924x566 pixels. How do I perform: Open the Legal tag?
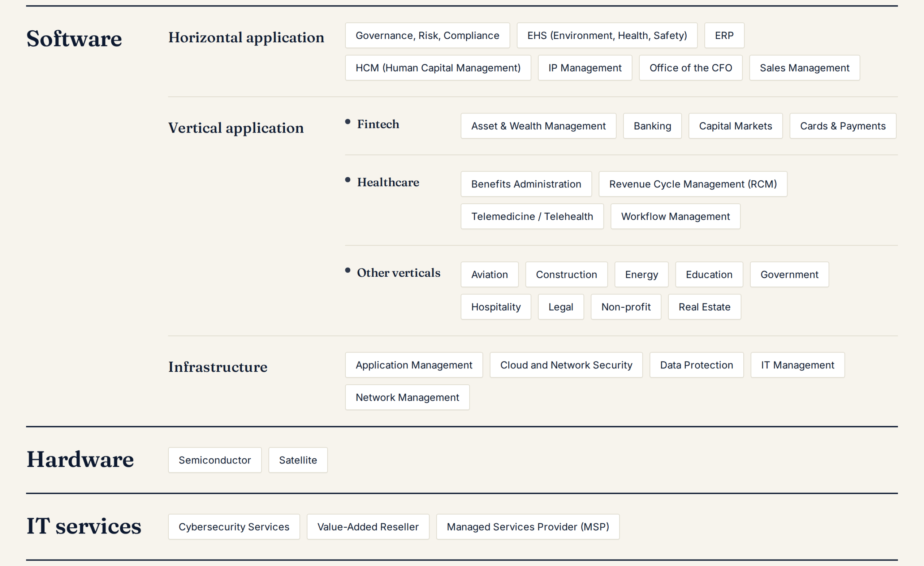click(561, 307)
